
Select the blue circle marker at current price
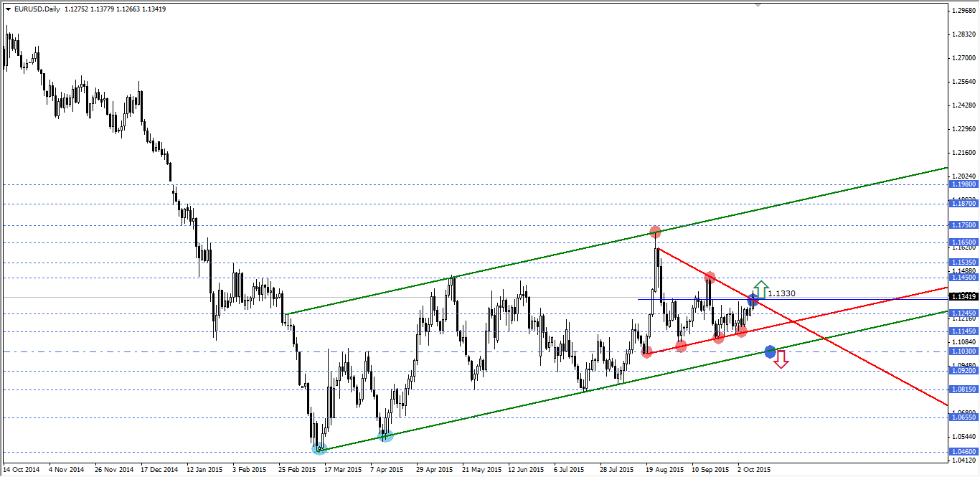[x=753, y=301]
